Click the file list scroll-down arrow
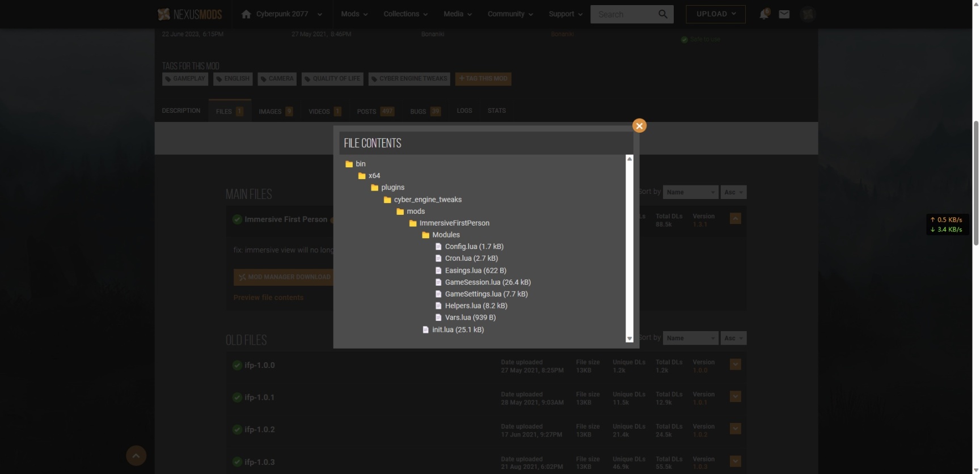The height and width of the screenshot is (474, 980). [x=629, y=338]
